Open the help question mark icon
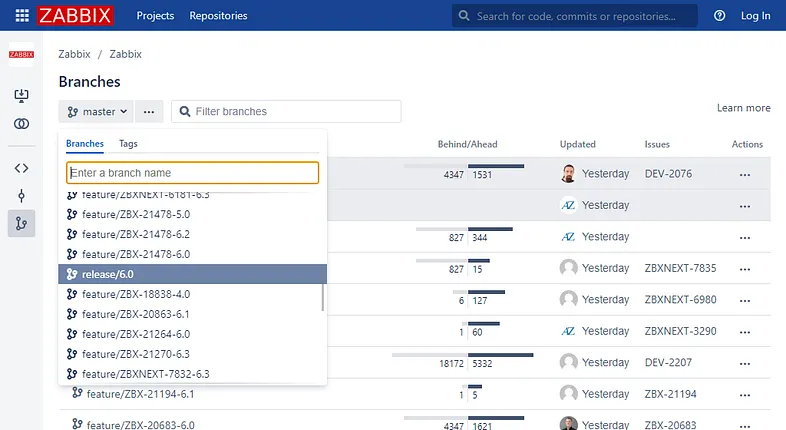 pyautogui.click(x=719, y=16)
